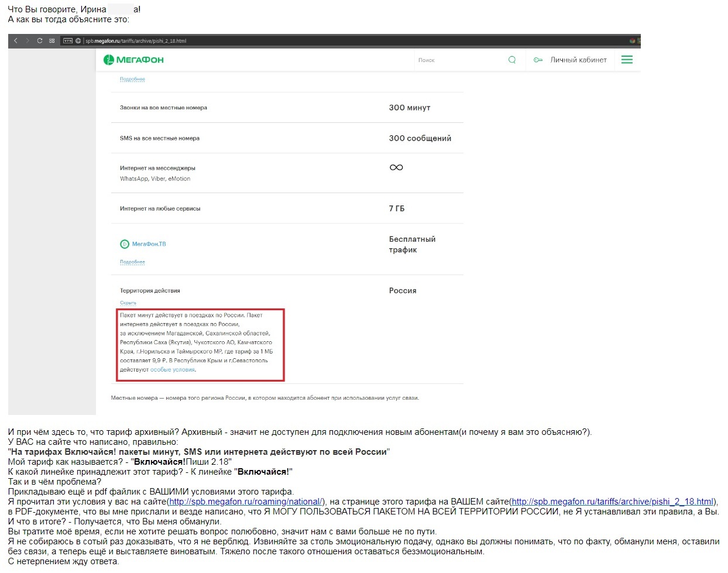The height and width of the screenshot is (573, 728).
Task: Click the line "Прикладываю ещё и pdf файлик"
Action: (151, 492)
